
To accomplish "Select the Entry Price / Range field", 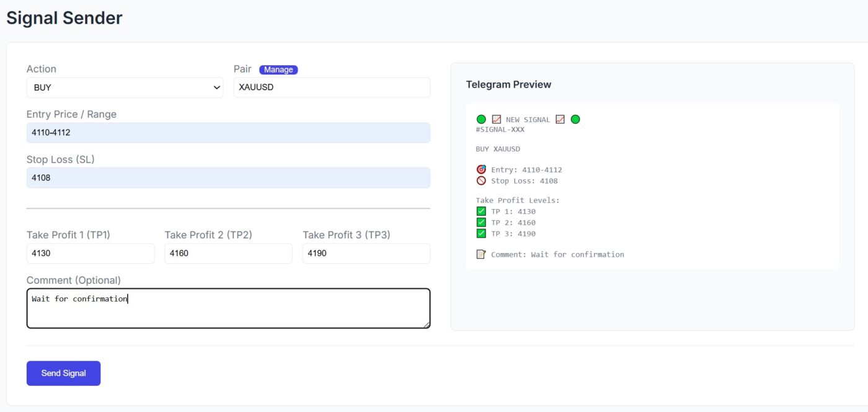I will point(228,132).
